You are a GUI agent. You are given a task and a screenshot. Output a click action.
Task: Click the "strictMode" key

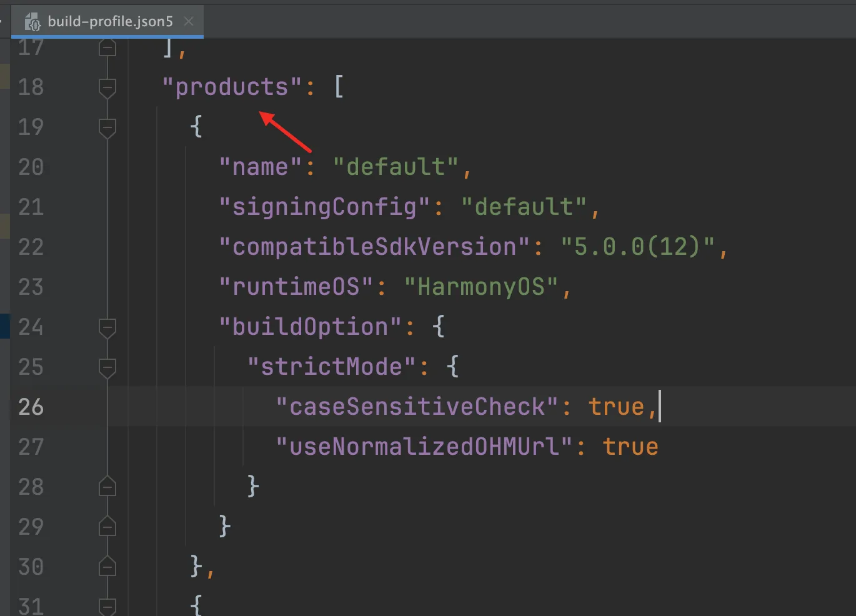coord(332,367)
